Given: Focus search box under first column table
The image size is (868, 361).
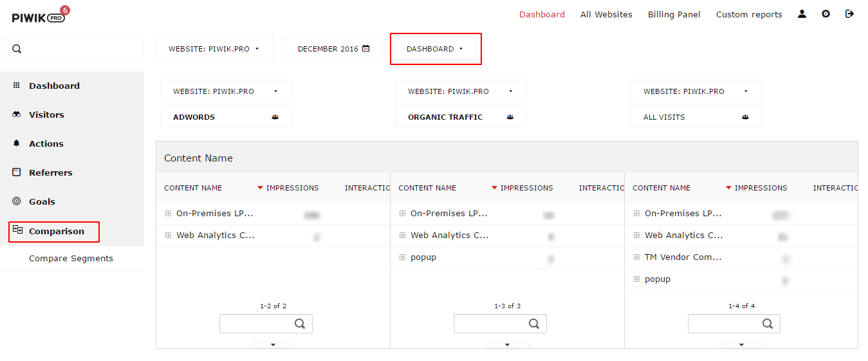Looking at the screenshot, I should pyautogui.click(x=266, y=324).
